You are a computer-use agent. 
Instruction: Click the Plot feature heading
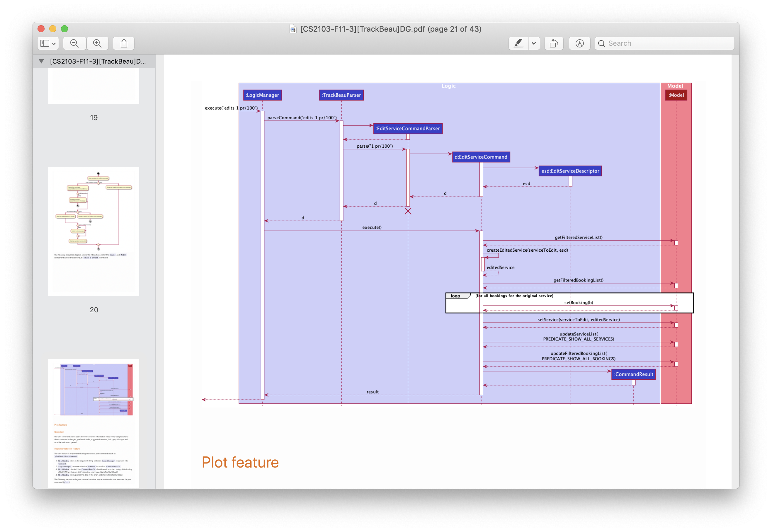[x=240, y=462]
